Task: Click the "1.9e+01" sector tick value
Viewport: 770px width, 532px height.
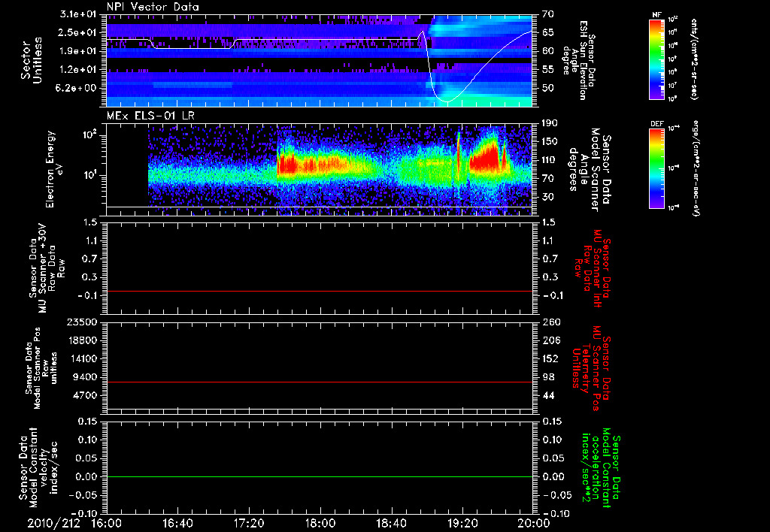Action: (x=78, y=51)
